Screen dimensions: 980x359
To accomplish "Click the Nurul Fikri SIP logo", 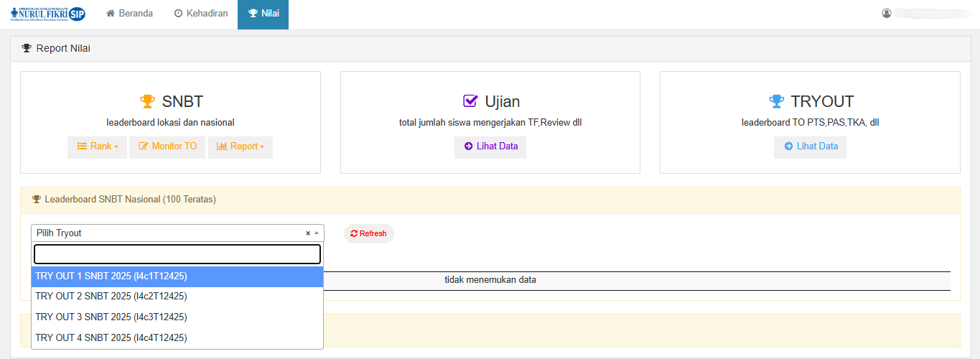I will [47, 14].
